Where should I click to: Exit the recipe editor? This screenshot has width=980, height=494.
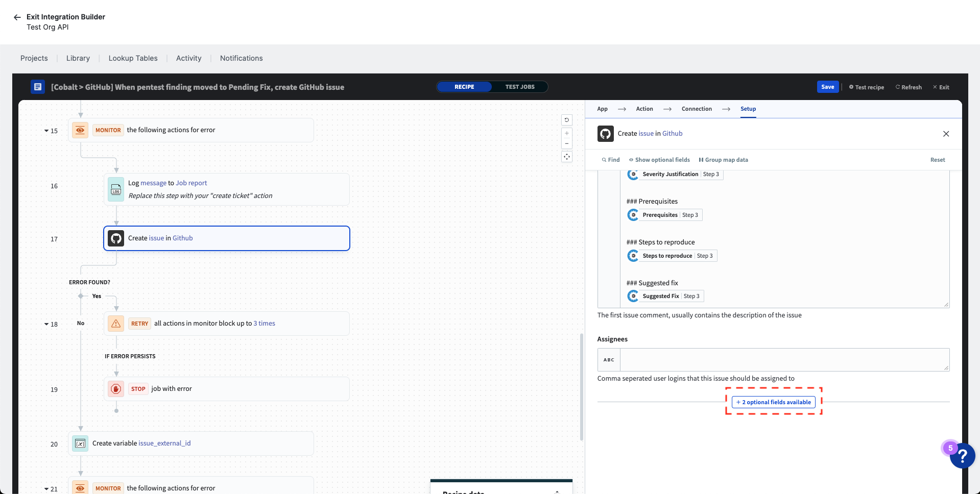point(941,87)
